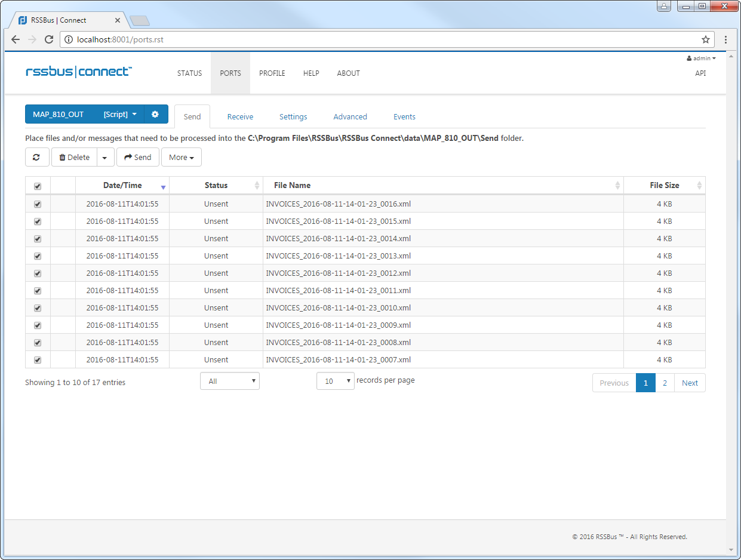Open the More dropdown
The image size is (741, 560).
click(x=182, y=157)
